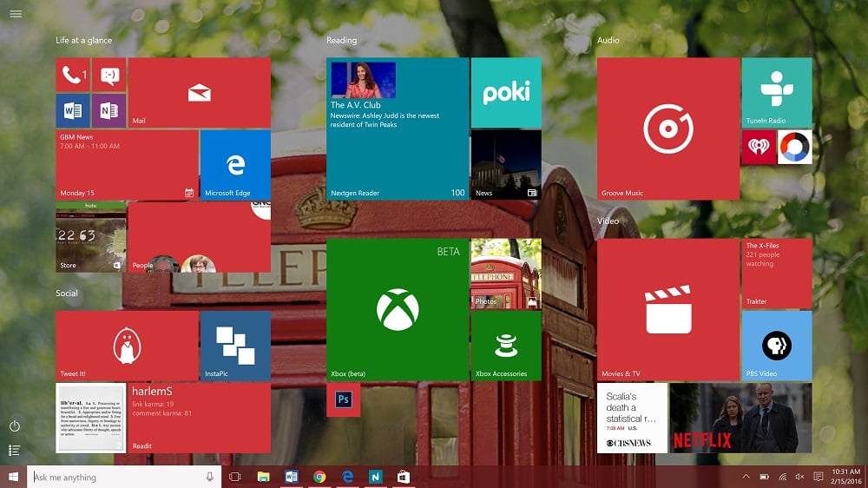This screenshot has height=488, width=868.
Task: Select the Video group header
Action: tap(608, 221)
